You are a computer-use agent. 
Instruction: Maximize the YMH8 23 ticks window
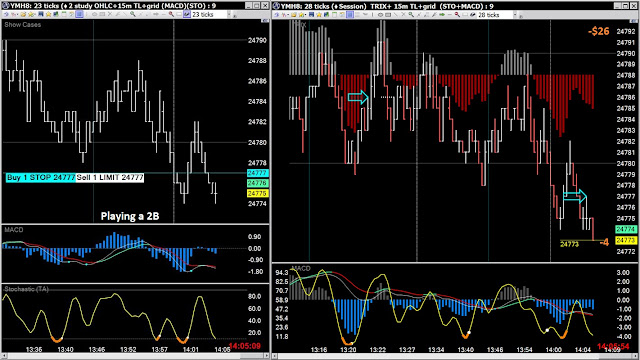(x=256, y=5)
